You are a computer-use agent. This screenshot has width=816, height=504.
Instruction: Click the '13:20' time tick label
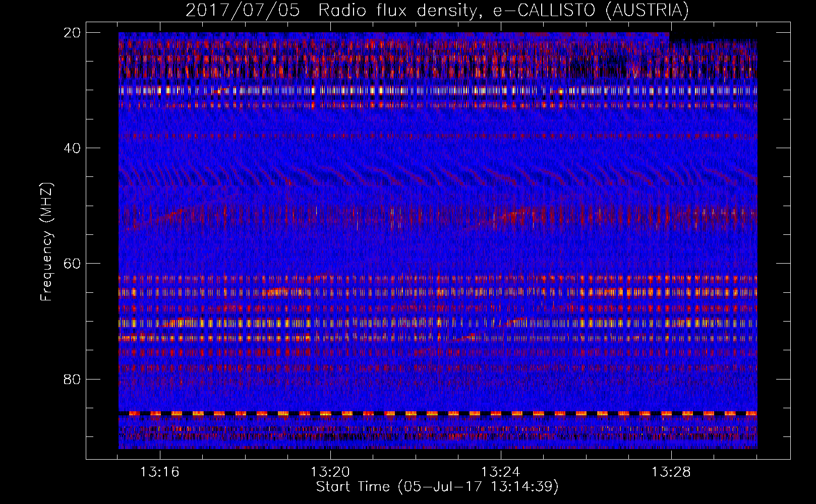[330, 472]
